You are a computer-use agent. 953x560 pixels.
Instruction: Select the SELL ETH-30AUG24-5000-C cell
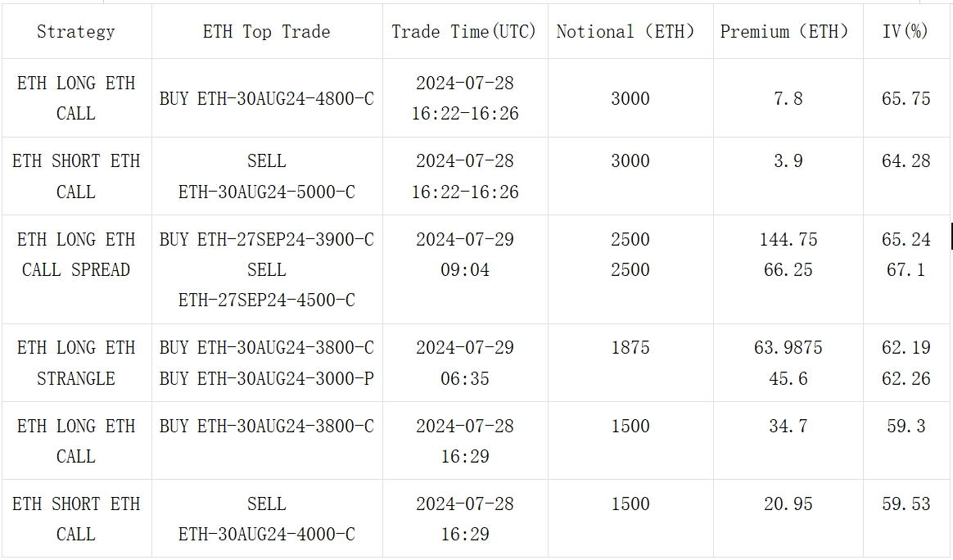267,176
